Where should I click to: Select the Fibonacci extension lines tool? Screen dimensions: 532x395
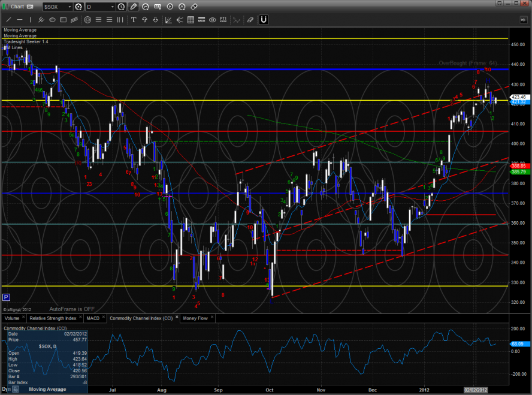coord(109,20)
